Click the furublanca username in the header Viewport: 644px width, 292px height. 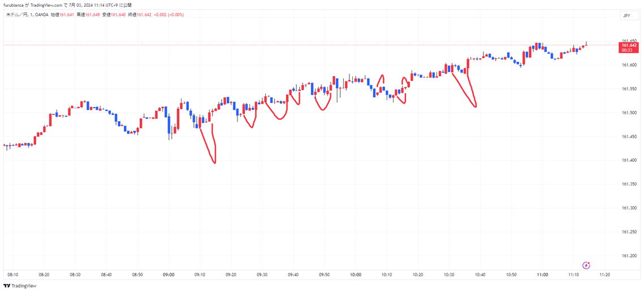pyautogui.click(x=12, y=5)
